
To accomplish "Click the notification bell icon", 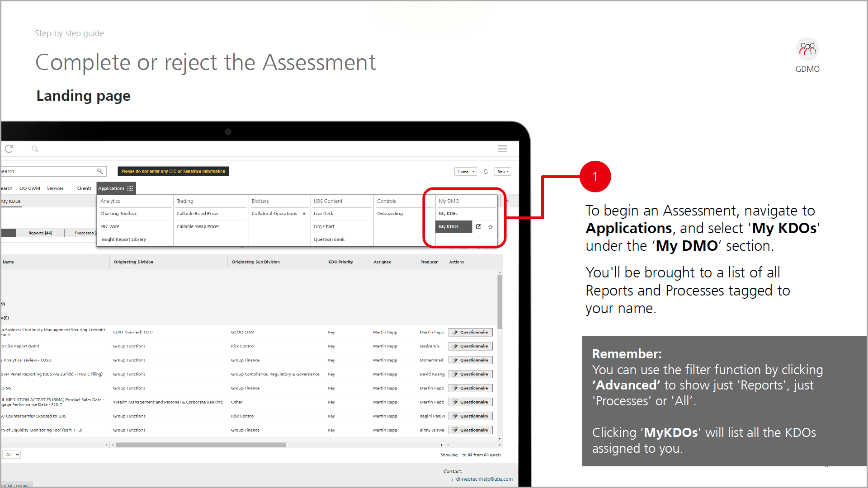I will [x=486, y=172].
